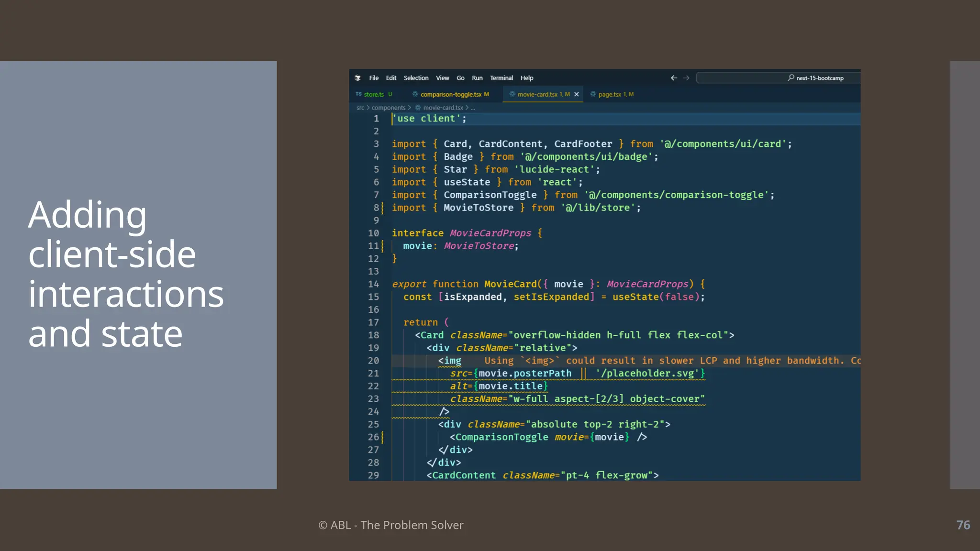Go back with the left arrow

[x=674, y=78]
